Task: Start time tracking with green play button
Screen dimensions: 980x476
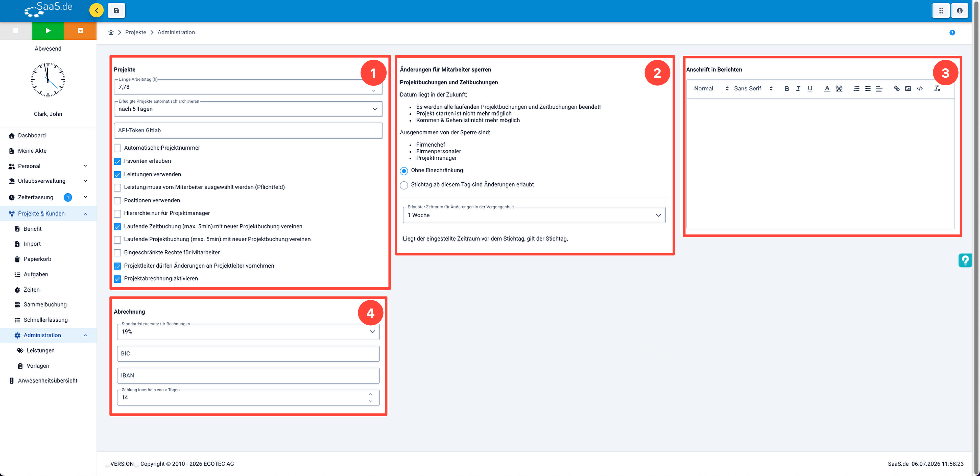Action: (48, 30)
